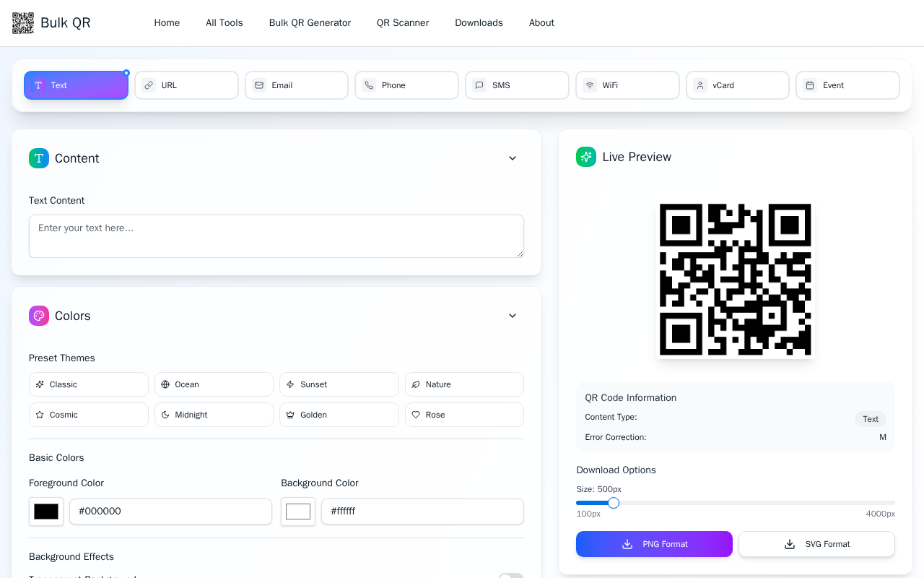Switch to the URL QR type
The image size is (924, 578).
coord(186,85)
